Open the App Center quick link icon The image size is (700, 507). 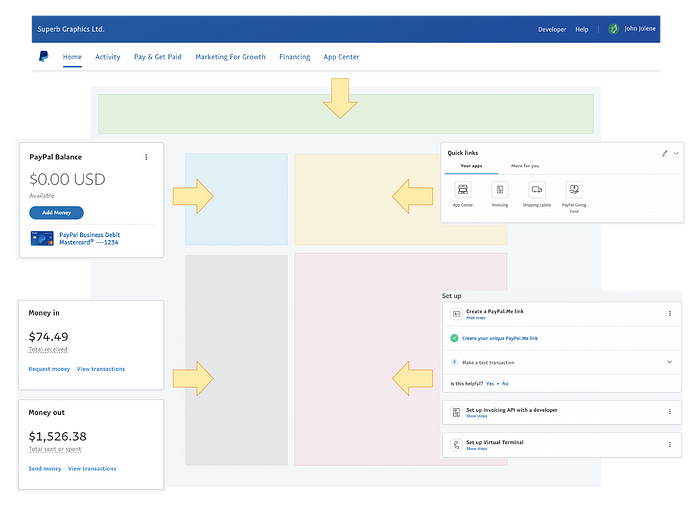coord(463,190)
